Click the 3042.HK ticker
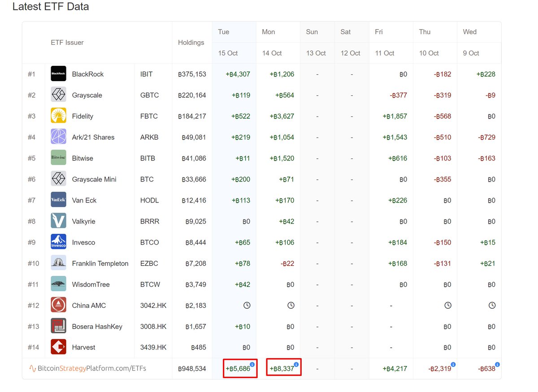This screenshot has width=538, height=392. (x=153, y=306)
